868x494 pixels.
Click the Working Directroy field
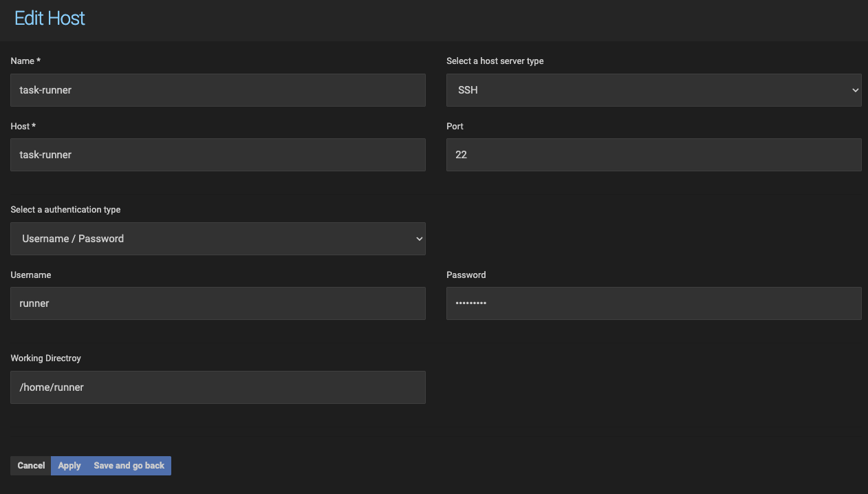coord(217,387)
